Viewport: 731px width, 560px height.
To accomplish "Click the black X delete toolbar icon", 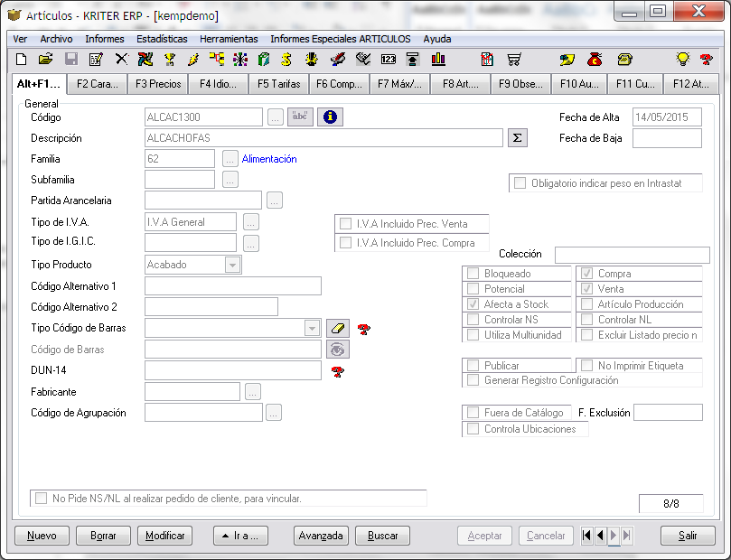I will pos(121,60).
